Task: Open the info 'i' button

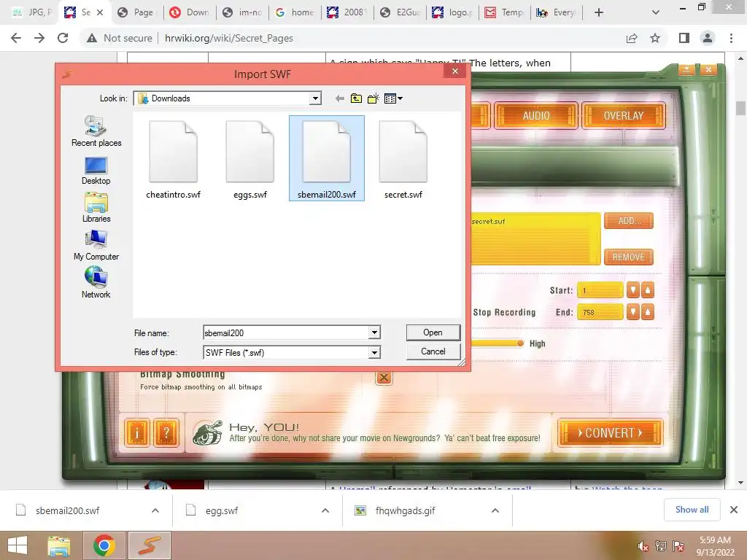Action: [x=137, y=433]
